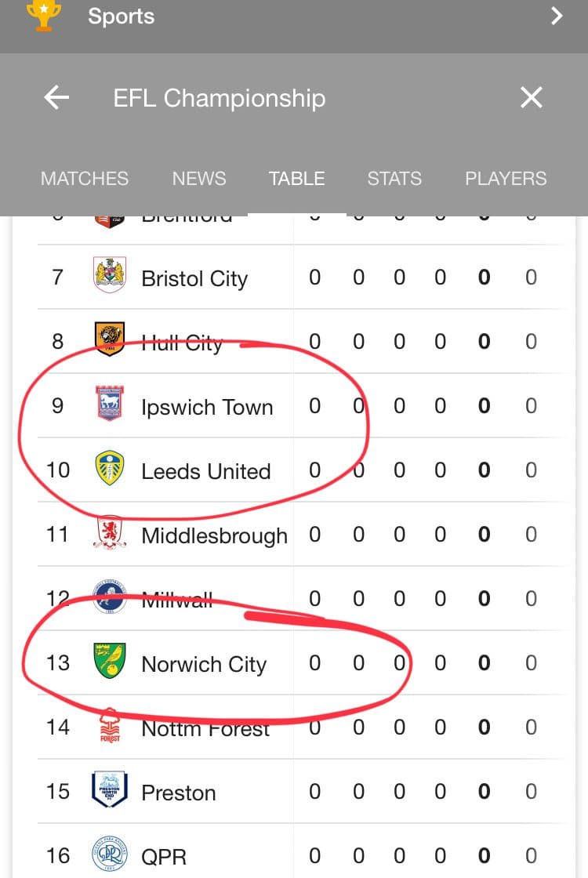Tap the Leeds United badge
This screenshot has height=878, width=588.
click(109, 467)
